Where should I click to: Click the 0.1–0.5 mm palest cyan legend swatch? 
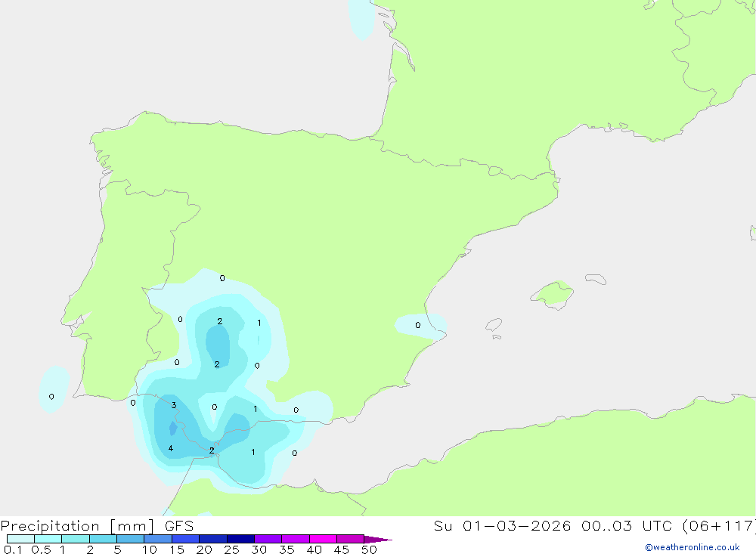click(x=20, y=539)
